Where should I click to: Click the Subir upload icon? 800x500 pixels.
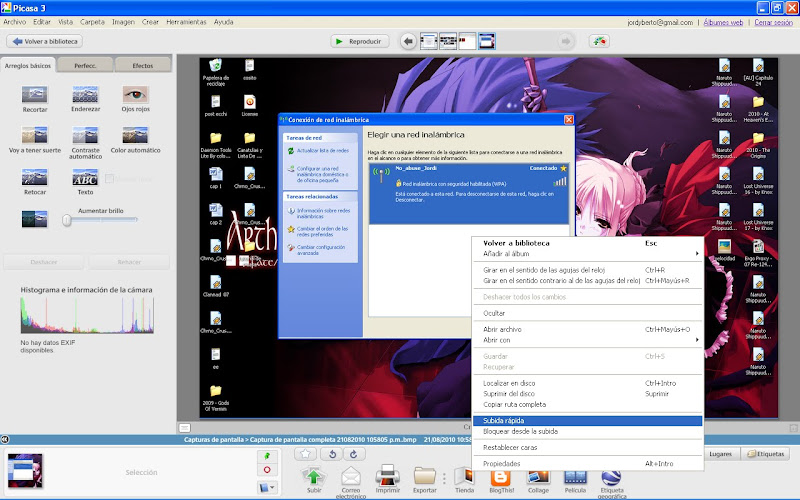[314, 477]
